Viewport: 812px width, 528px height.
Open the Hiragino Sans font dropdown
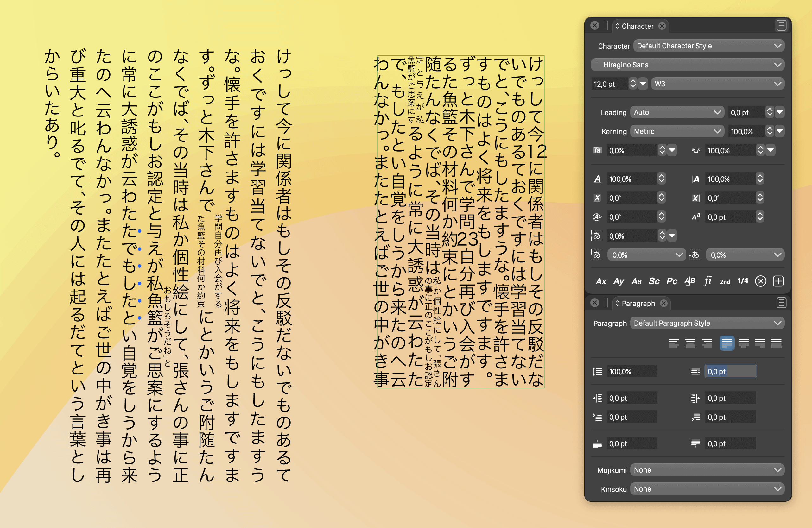click(687, 65)
